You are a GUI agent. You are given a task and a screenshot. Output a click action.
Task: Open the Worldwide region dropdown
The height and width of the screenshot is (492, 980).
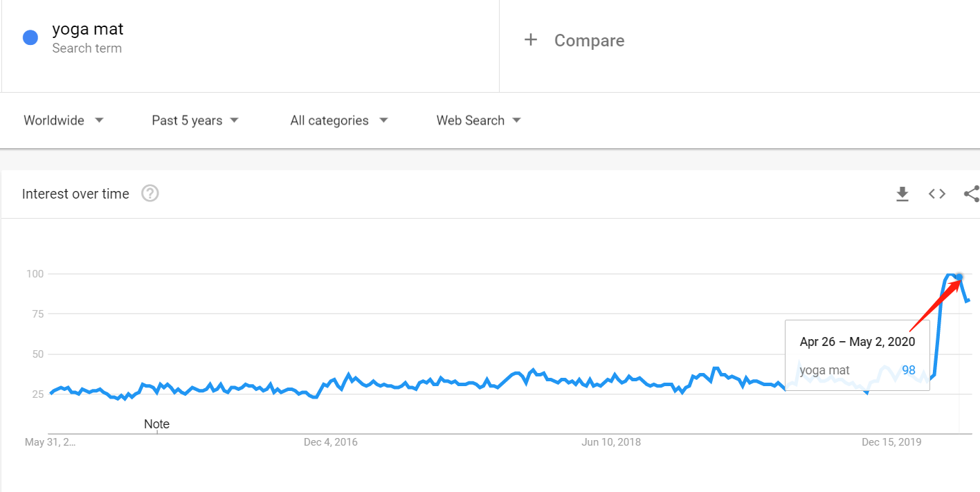[x=63, y=120]
